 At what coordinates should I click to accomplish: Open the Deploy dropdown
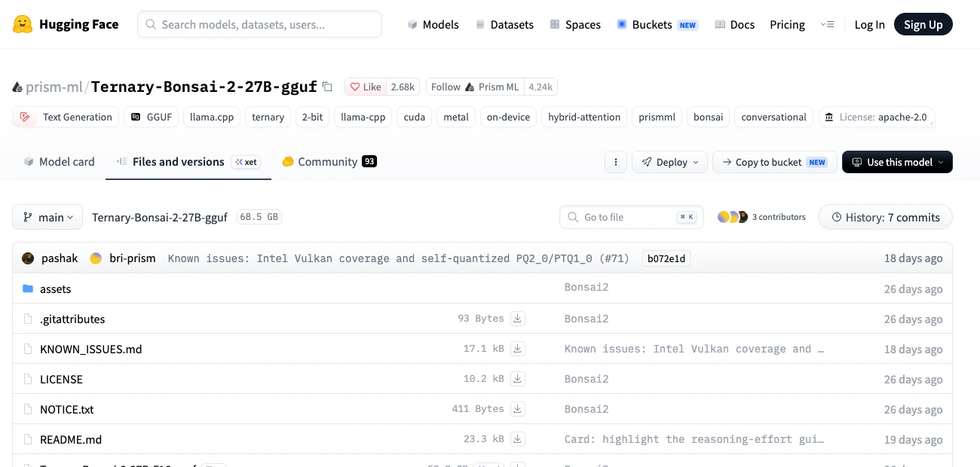[x=670, y=162]
